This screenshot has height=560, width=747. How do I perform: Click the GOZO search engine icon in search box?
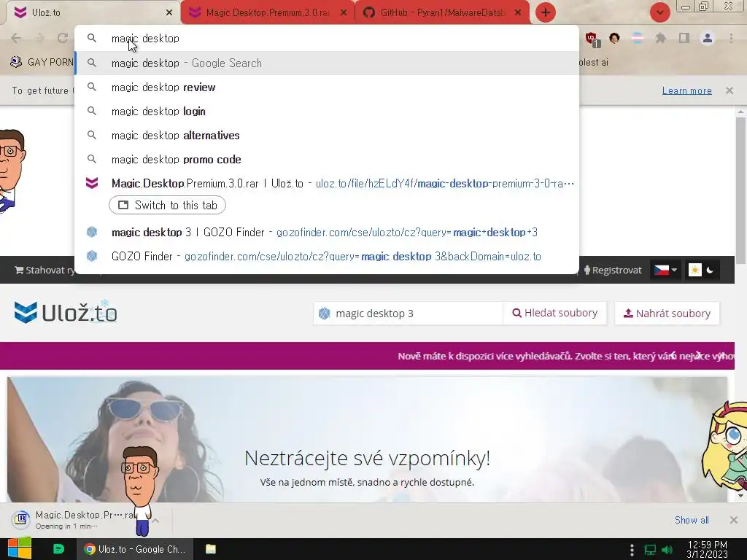point(325,314)
